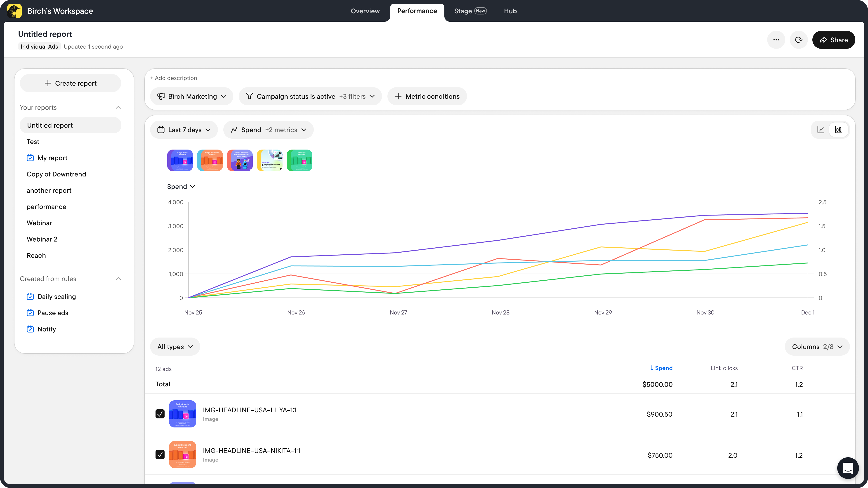Select the yellow 3 Pillars thumbnail above chart
868x488 pixels.
click(270, 160)
